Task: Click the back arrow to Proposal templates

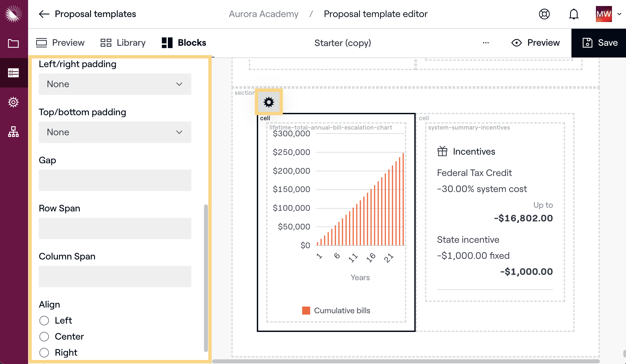Action: [44, 14]
